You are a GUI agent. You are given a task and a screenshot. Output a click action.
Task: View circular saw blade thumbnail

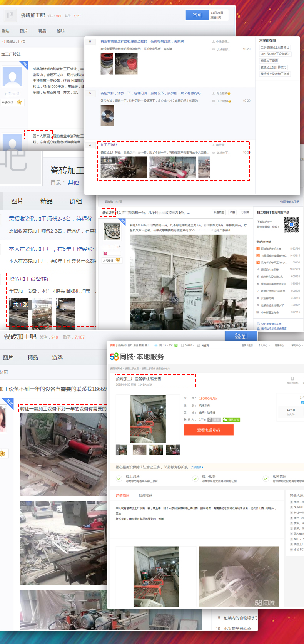[107, 116]
